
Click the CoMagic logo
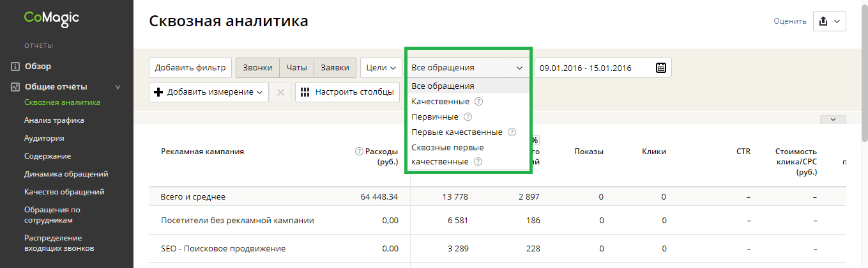(x=52, y=19)
